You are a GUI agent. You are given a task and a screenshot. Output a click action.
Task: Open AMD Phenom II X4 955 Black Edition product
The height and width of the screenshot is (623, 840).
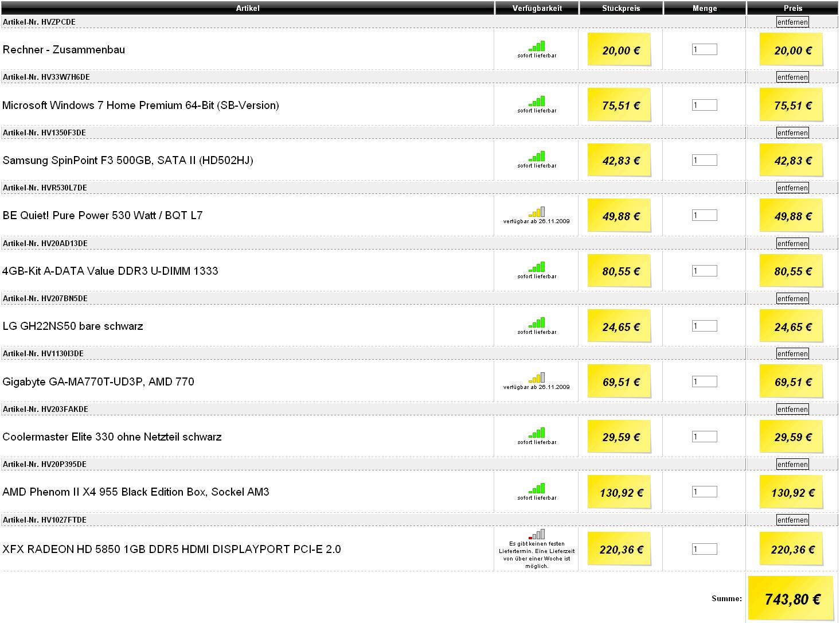coord(136,492)
